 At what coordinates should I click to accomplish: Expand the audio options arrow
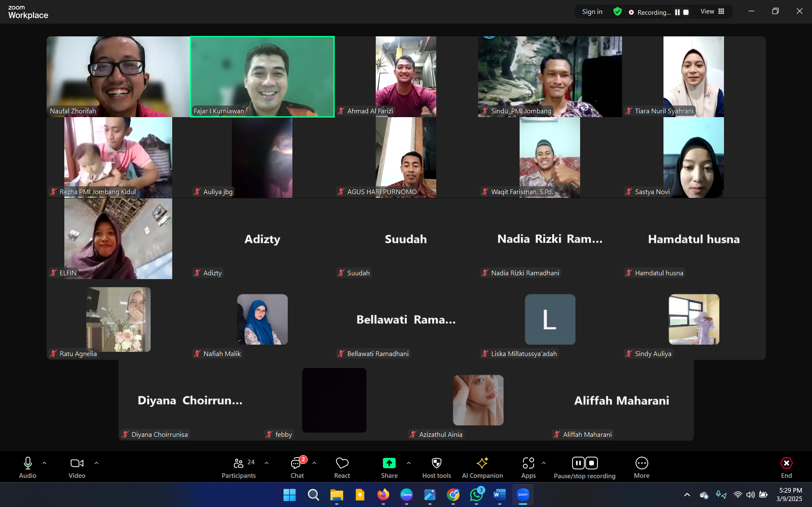click(44, 463)
